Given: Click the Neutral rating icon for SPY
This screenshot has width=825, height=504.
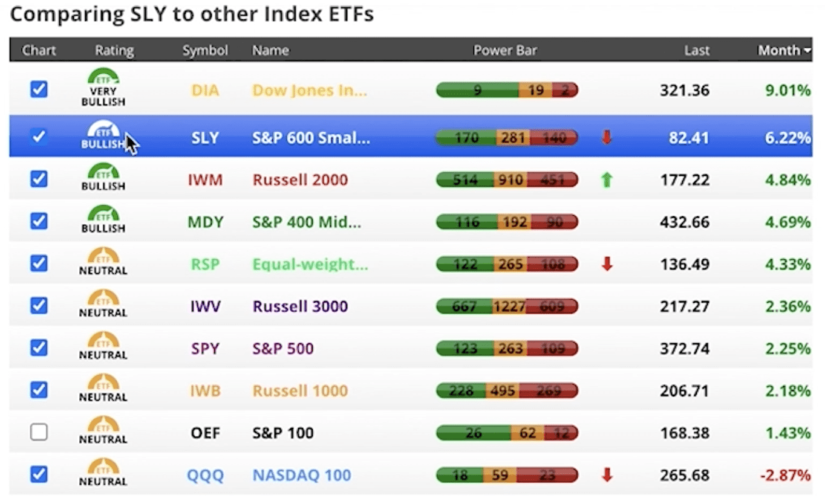Looking at the screenshot, I should click(103, 346).
